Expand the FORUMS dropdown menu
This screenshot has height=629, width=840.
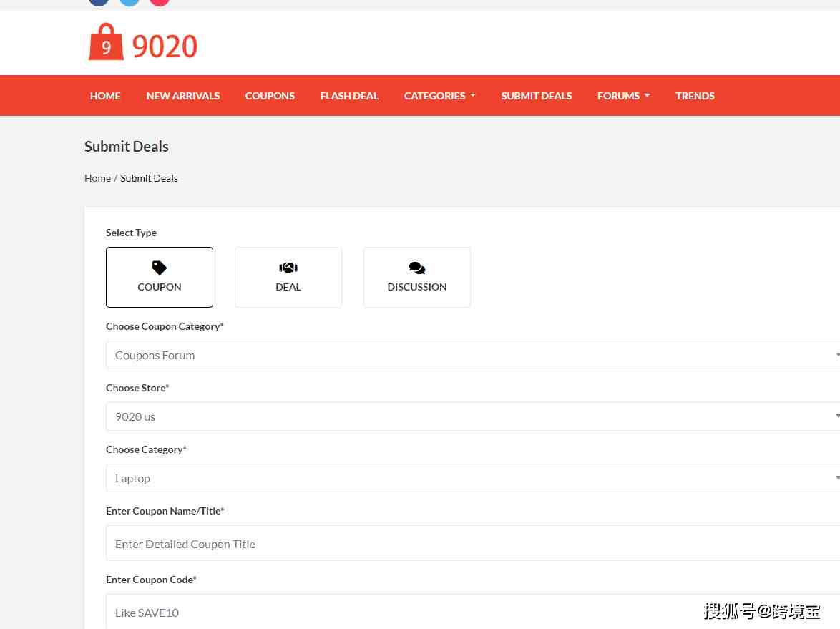(x=624, y=96)
